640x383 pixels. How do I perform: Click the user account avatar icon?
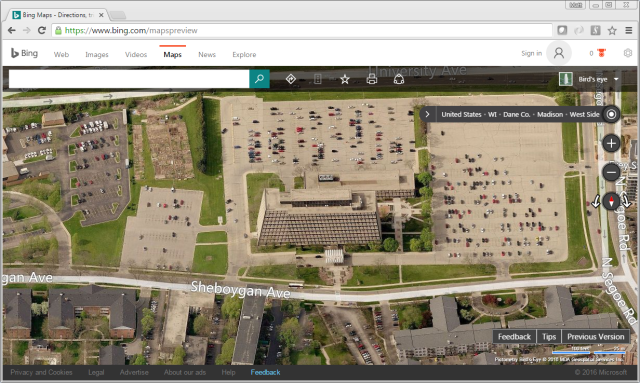pos(559,53)
